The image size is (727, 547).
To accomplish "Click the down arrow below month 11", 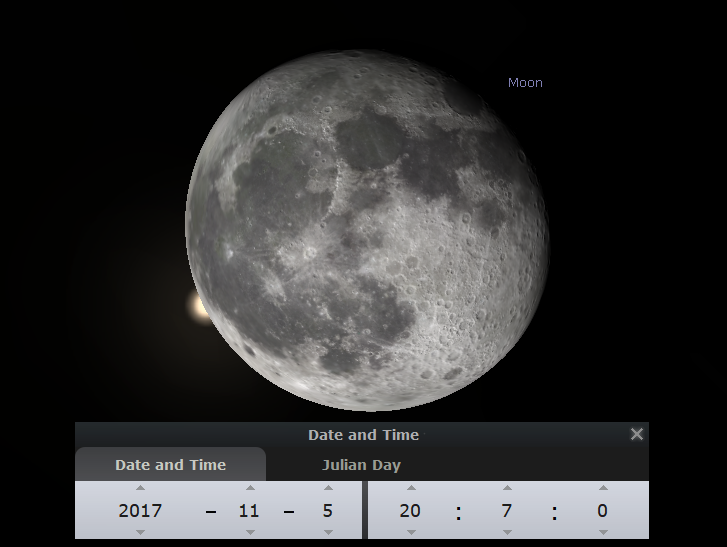I will pos(249,532).
